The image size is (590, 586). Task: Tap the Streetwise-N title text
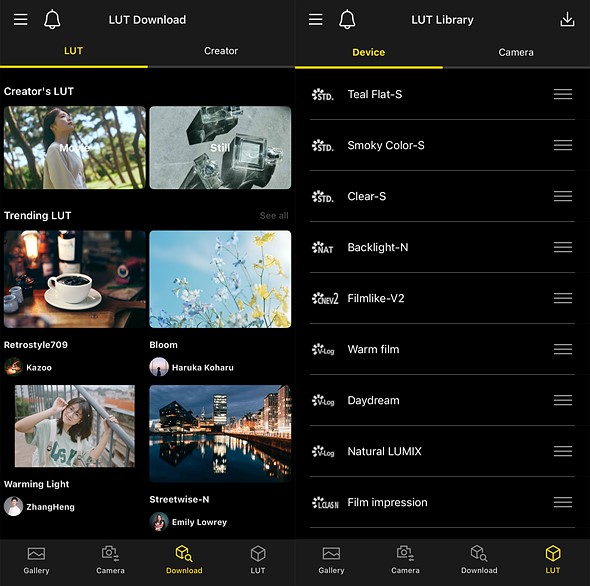click(x=179, y=499)
